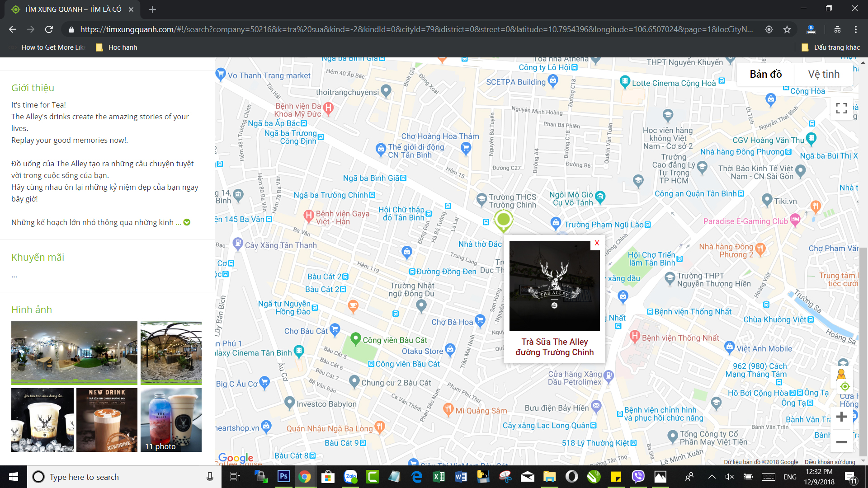The width and height of the screenshot is (868, 488).
Task: Click Galaxy Cinema Tân Bình marker
Action: click(x=299, y=351)
